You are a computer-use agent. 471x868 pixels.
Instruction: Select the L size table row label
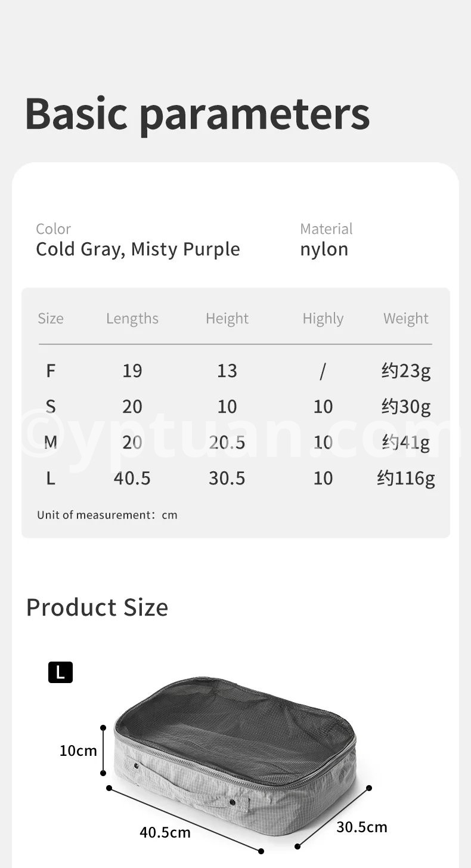(x=51, y=478)
